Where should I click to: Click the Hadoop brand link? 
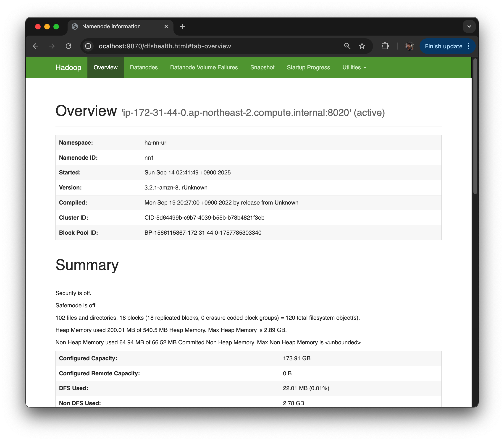68,67
